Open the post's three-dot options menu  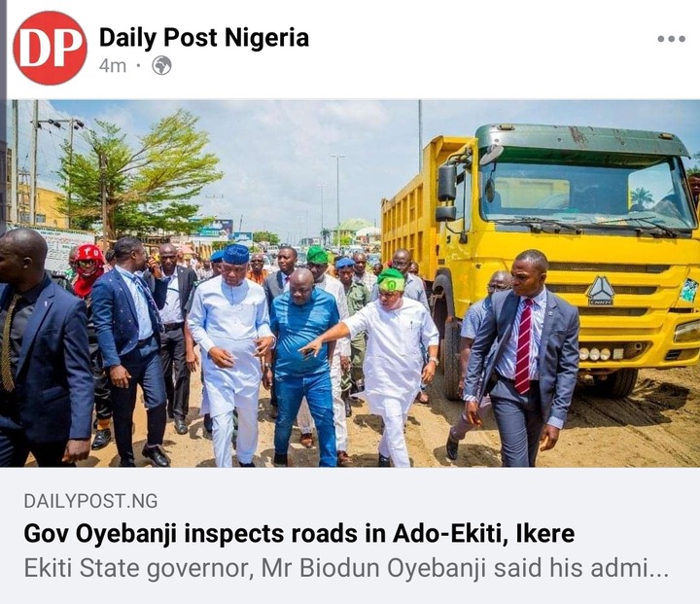671,39
